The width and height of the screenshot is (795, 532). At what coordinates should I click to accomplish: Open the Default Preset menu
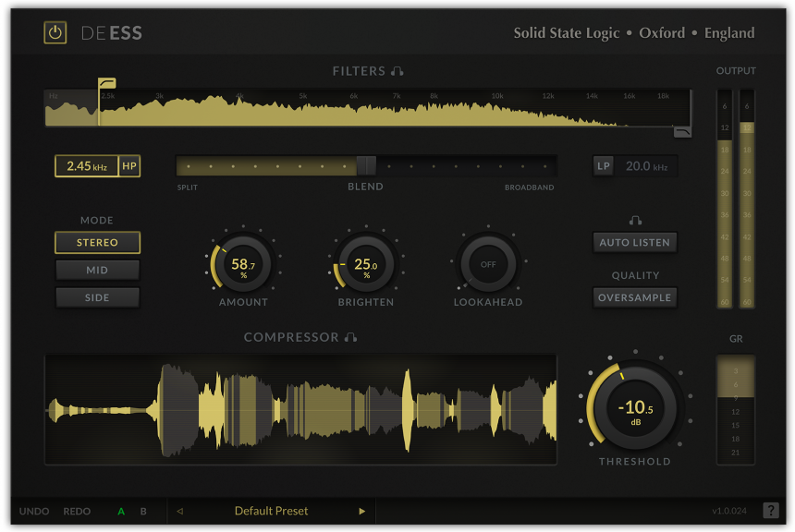click(270, 511)
